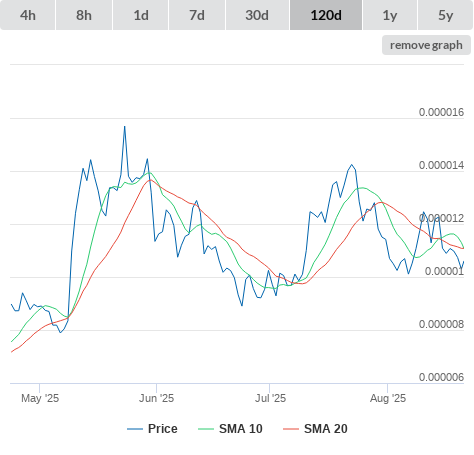Show the 1d chart range
This screenshot has height=455, width=474.
tap(141, 15)
